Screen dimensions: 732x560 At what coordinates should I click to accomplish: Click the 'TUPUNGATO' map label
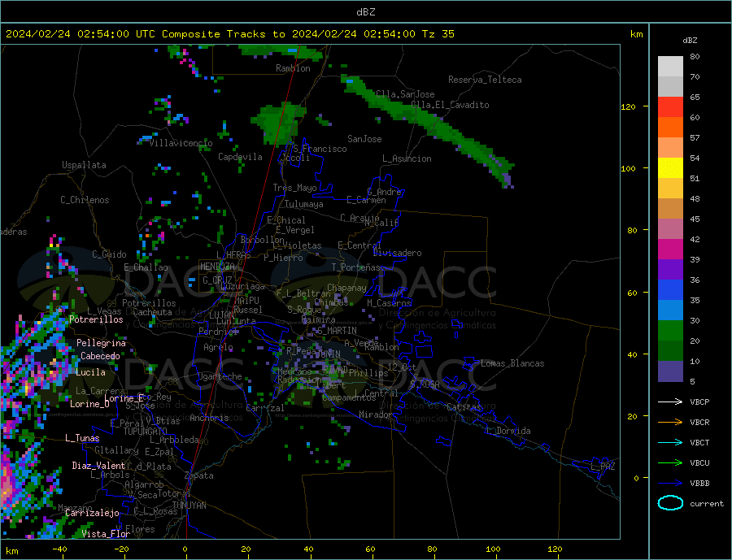point(146,432)
